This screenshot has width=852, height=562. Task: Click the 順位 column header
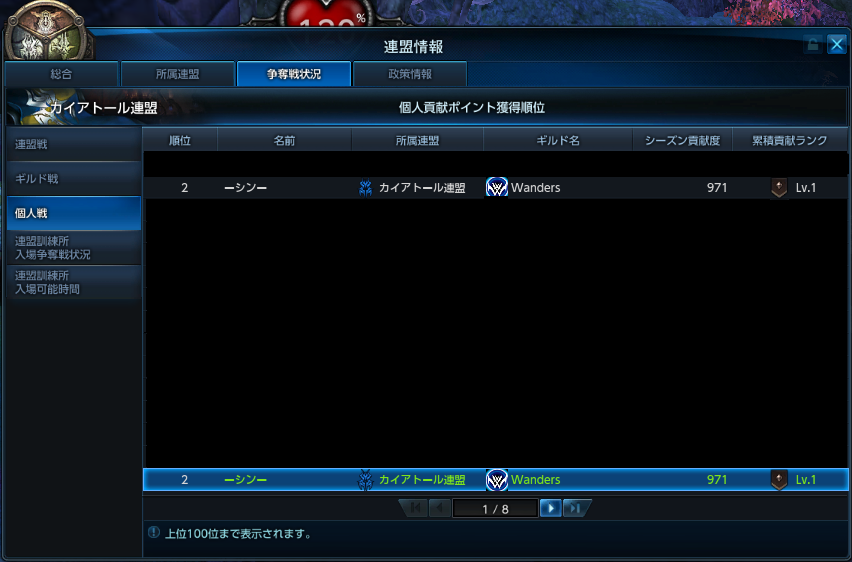click(180, 141)
